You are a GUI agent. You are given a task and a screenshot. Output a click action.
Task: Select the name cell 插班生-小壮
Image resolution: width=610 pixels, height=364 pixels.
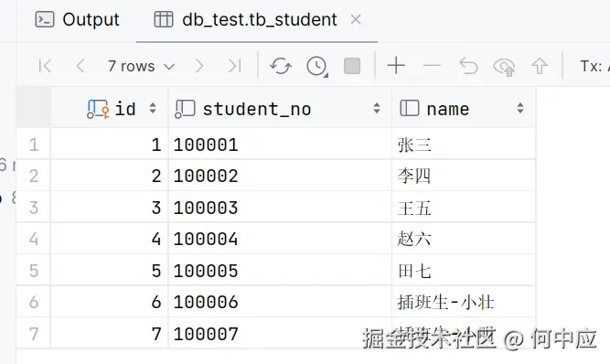464,302
